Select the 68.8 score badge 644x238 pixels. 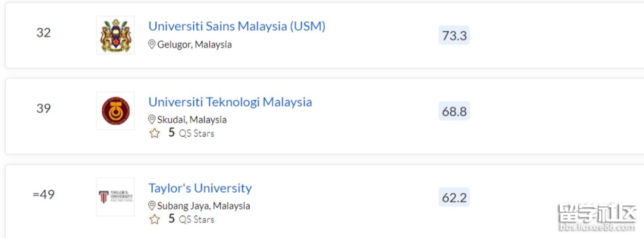pos(454,111)
